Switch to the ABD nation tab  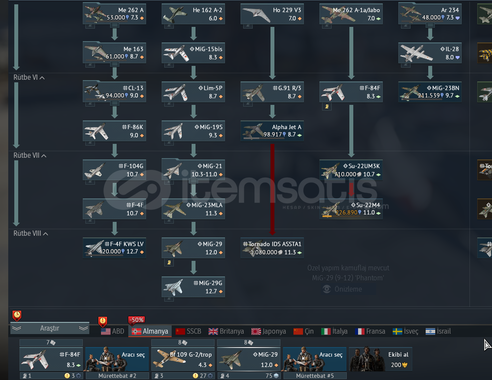point(112,331)
